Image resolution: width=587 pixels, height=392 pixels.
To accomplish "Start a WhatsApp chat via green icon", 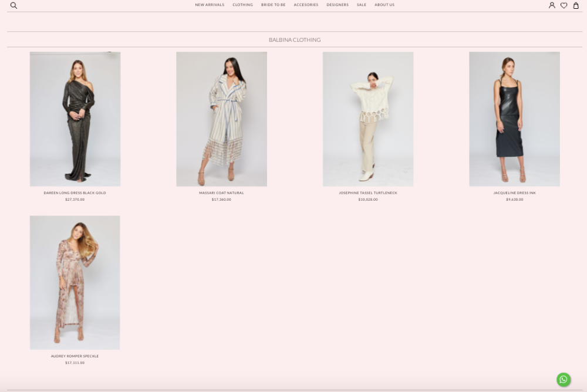I will tap(564, 379).
